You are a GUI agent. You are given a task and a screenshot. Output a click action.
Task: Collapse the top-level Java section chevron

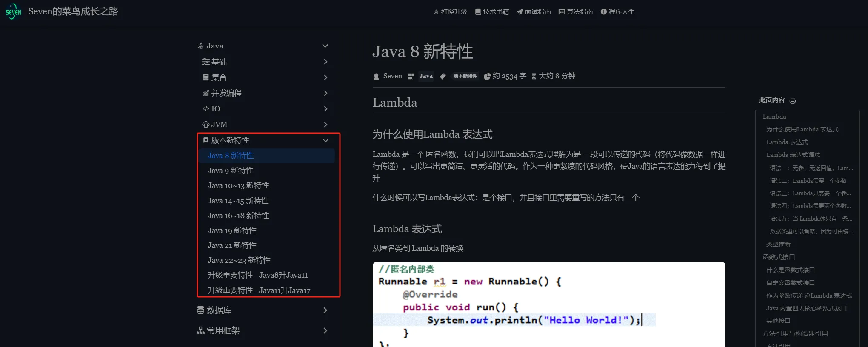tap(325, 46)
